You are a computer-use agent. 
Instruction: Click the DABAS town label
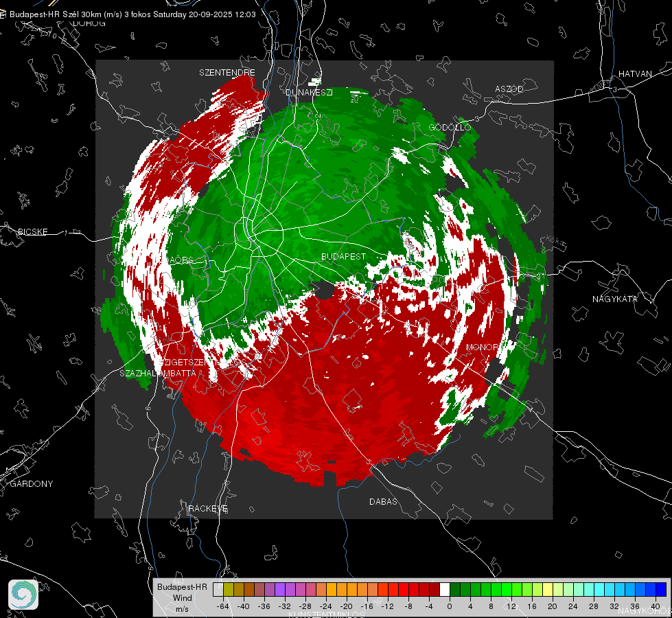coord(383,501)
